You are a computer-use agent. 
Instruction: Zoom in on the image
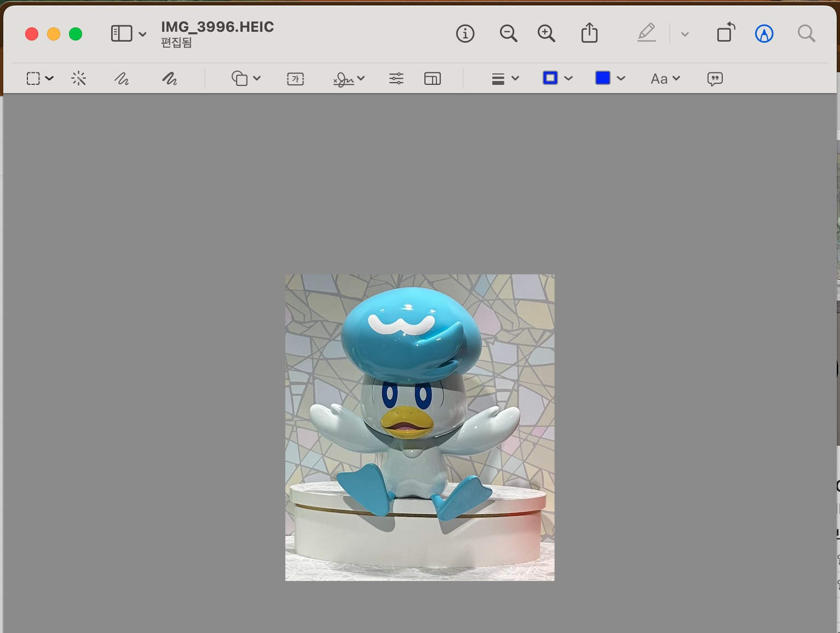[x=546, y=34]
